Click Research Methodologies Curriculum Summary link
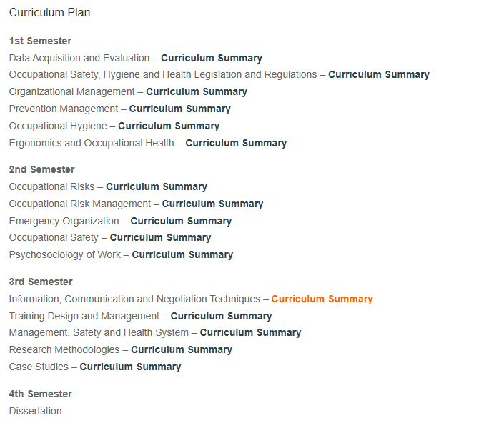This screenshot has width=504, height=433. (182, 349)
